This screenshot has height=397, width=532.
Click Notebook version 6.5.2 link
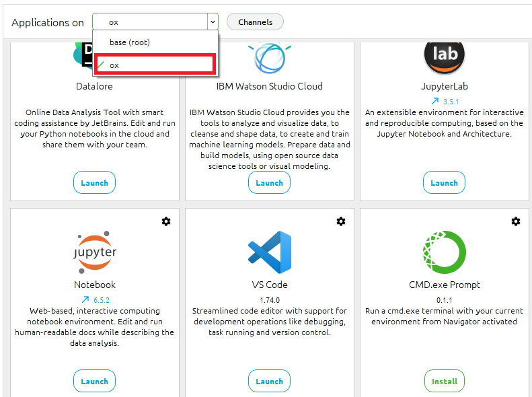(x=102, y=300)
